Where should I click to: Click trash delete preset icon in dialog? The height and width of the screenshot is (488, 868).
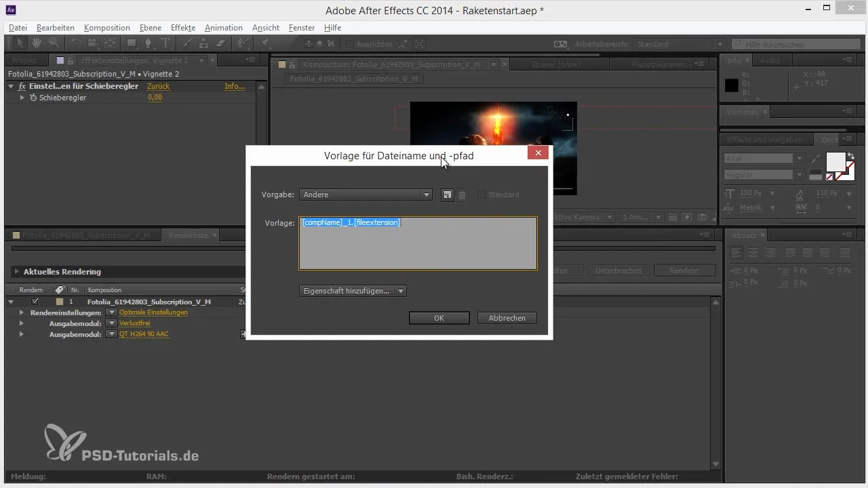pyautogui.click(x=462, y=195)
